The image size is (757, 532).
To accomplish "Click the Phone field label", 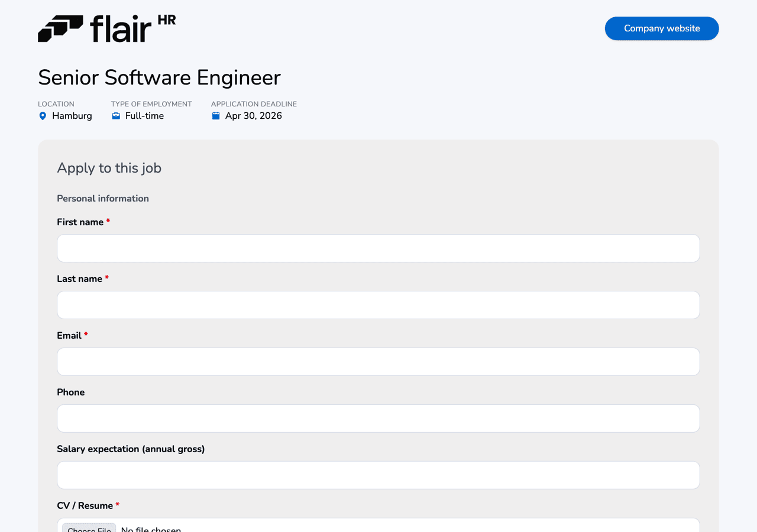I will (71, 392).
